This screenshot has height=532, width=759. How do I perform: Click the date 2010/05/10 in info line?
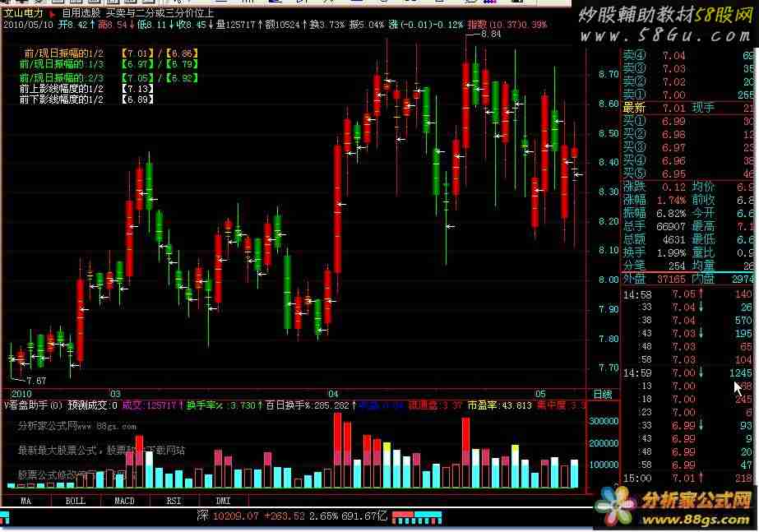28,24
